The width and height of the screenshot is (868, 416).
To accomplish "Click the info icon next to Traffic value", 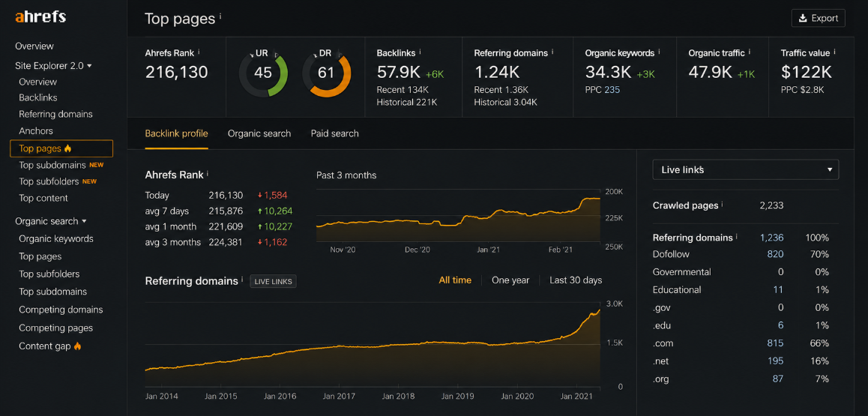I will click(834, 52).
